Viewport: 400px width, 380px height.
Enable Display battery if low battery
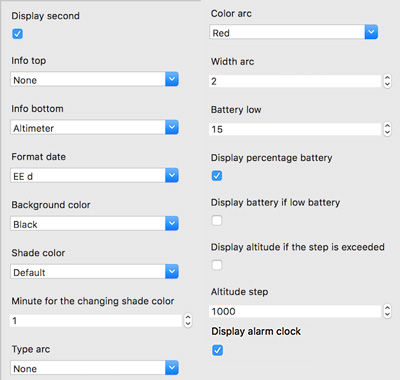217,220
